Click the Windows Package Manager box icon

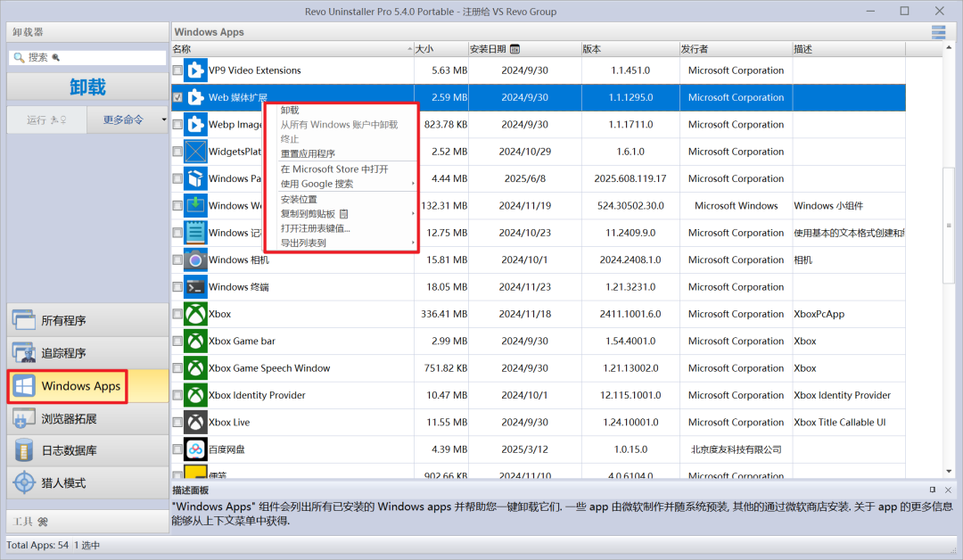[x=195, y=178]
